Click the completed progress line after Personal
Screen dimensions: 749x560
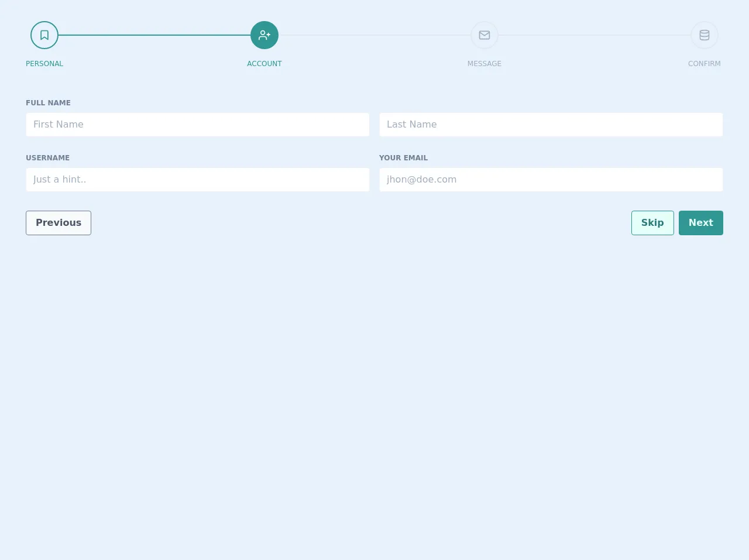tap(154, 35)
